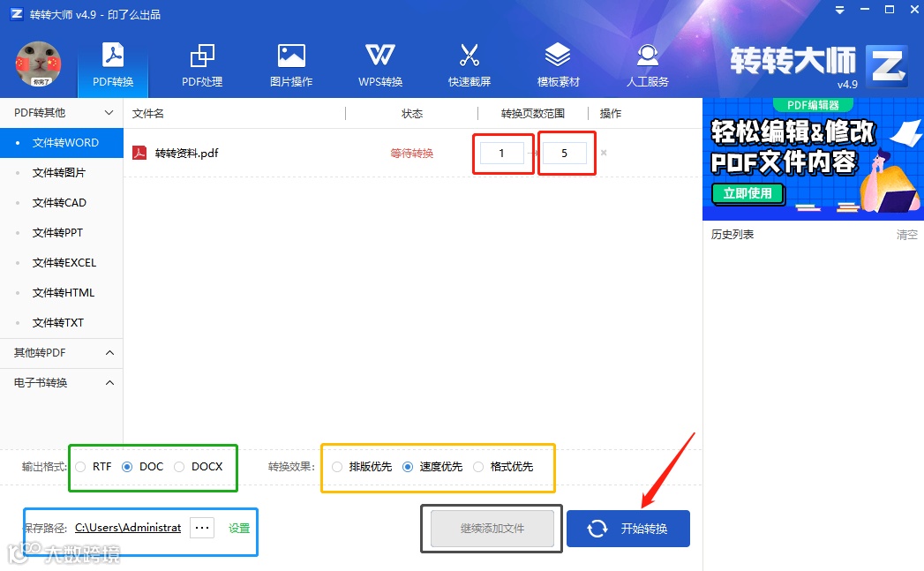This screenshot has height=571, width=924.
Task: Select 文件转HTML in sidebar
Action: click(61, 293)
